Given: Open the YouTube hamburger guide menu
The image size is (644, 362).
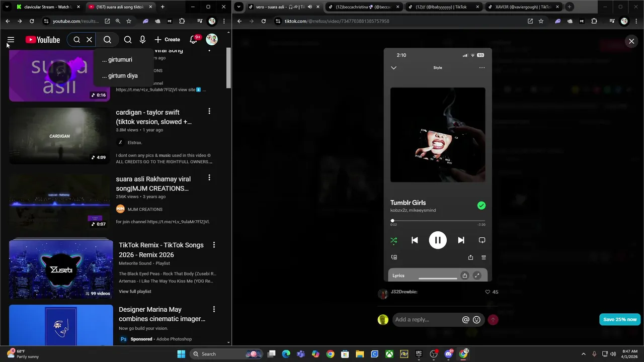Looking at the screenshot, I should [x=11, y=40].
